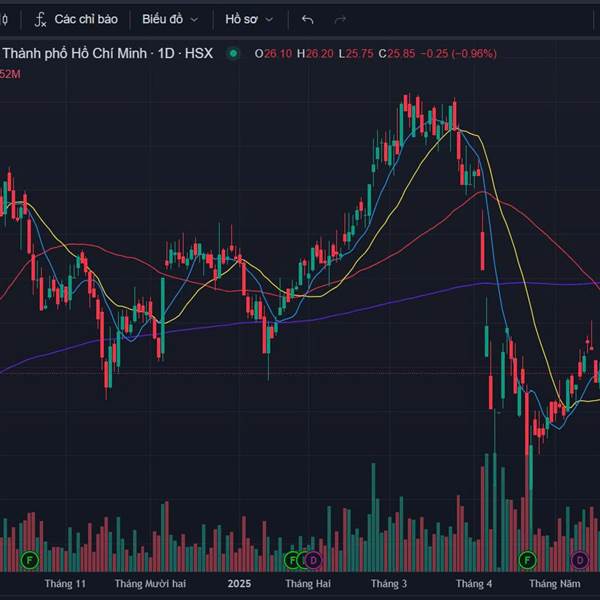
Task: Expand the Biểu đồ dropdown
Action: tap(170, 19)
